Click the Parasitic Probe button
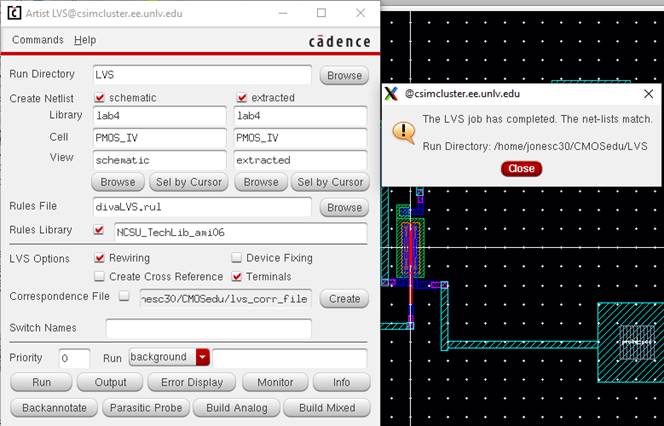 (x=146, y=408)
